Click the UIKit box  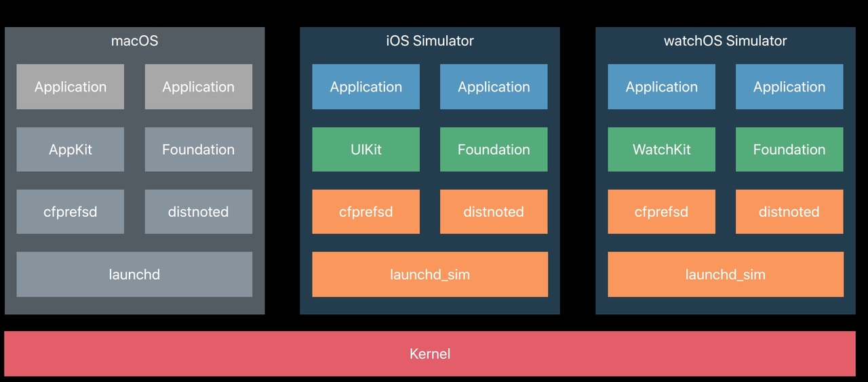pyautogui.click(x=366, y=149)
